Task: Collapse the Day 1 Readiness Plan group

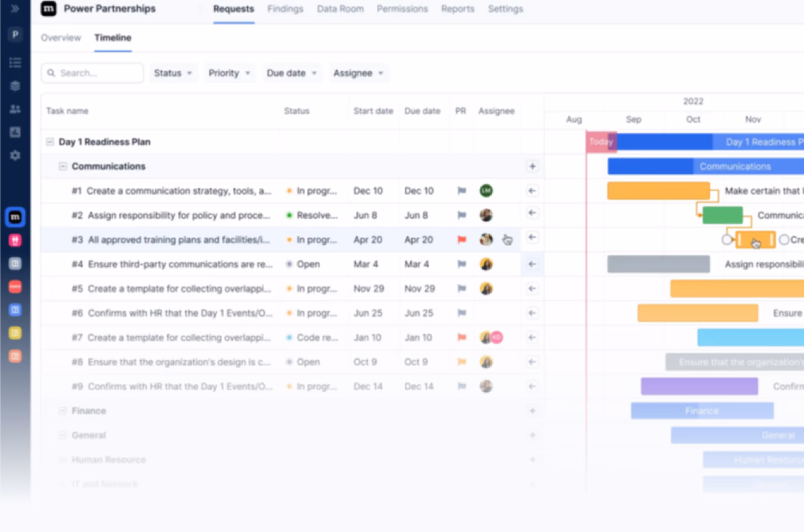Action: (50, 142)
